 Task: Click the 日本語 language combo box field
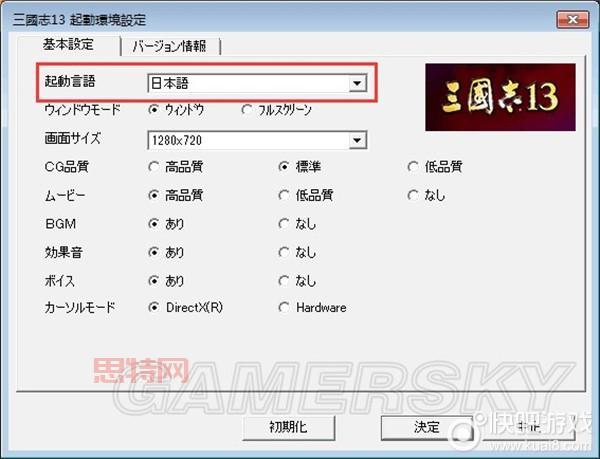coord(256,83)
